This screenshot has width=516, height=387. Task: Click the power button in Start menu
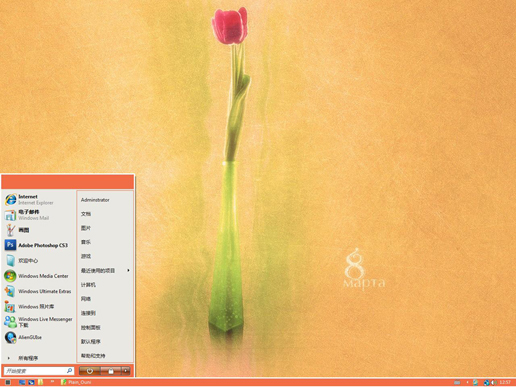pyautogui.click(x=89, y=371)
